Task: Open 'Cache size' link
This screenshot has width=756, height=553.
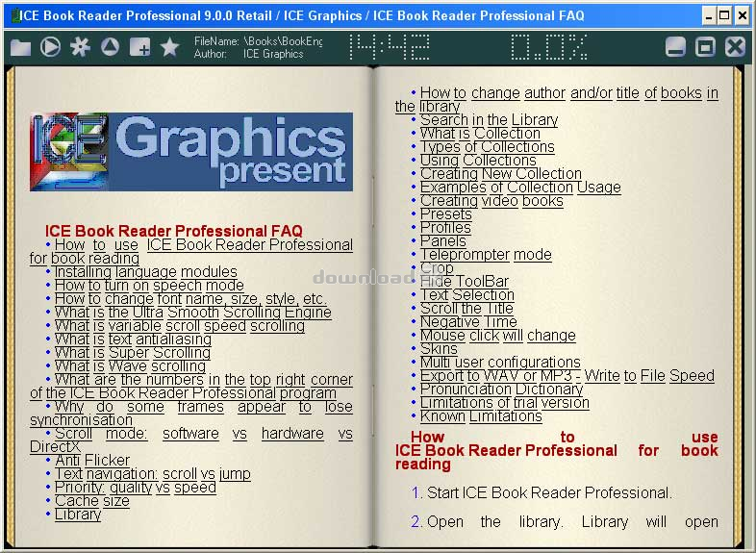Action: point(92,501)
